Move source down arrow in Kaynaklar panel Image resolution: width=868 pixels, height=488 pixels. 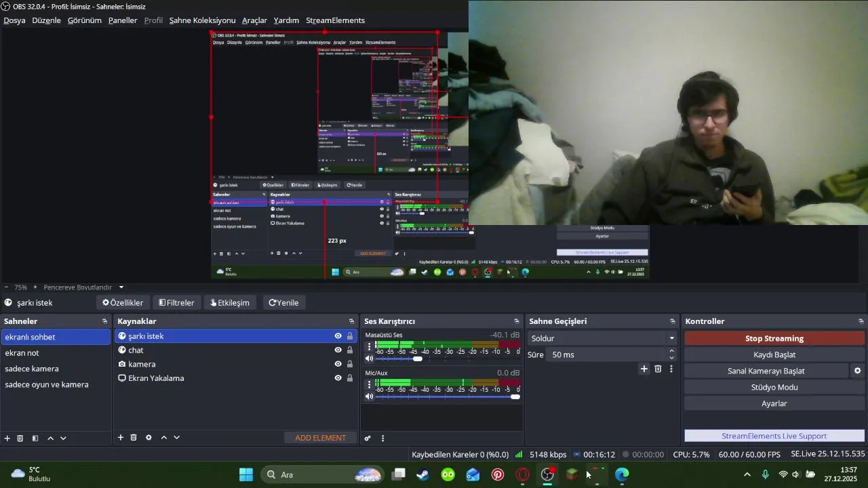(x=176, y=438)
